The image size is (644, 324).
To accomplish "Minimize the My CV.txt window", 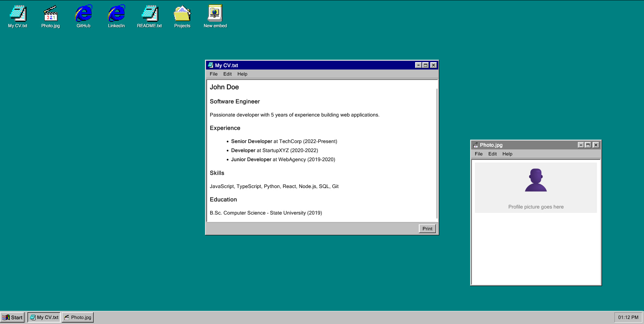I will pos(418,65).
